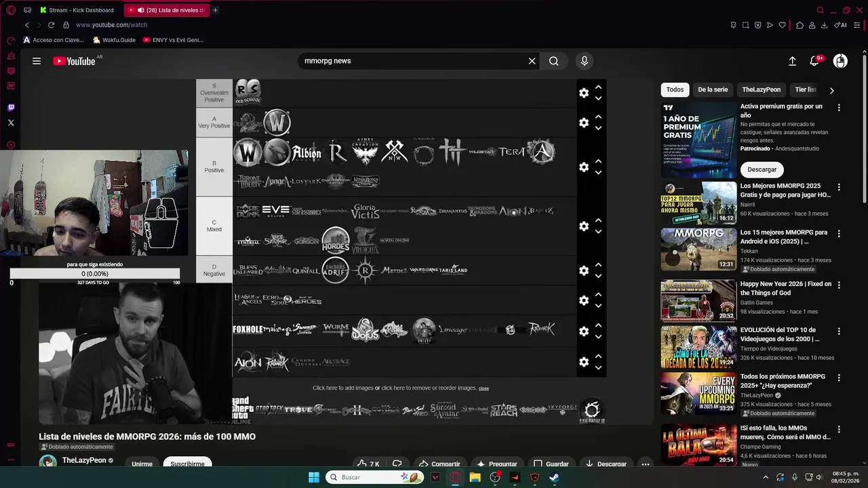Viewport: 868px width, 488px height.
Task: Open the Windows Start menu
Action: [x=314, y=477]
